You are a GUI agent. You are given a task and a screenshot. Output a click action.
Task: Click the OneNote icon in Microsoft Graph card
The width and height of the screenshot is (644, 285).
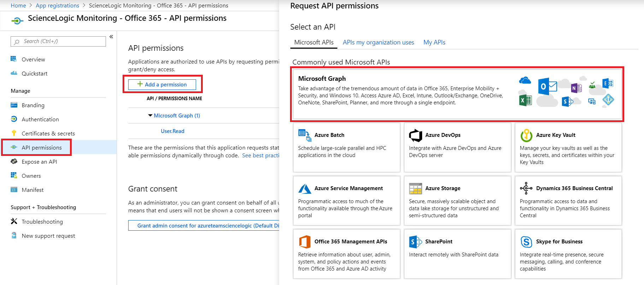576,88
